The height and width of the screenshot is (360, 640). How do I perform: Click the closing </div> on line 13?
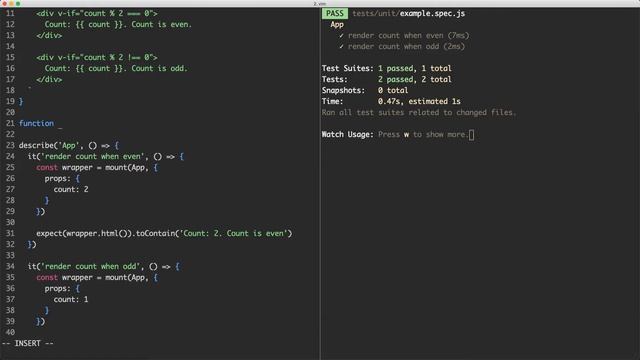pos(49,36)
